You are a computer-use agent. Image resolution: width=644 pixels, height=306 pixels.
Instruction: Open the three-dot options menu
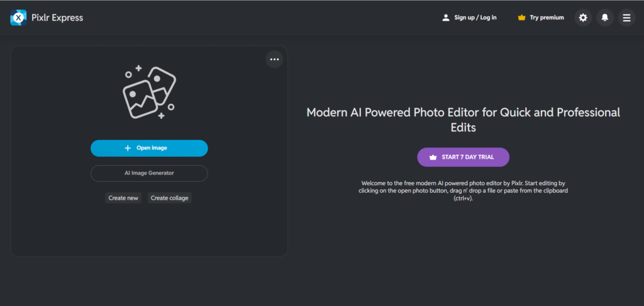[274, 59]
